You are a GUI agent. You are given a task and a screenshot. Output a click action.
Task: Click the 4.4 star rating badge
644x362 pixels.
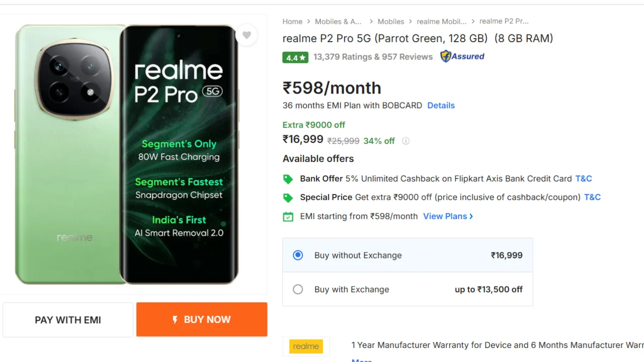pyautogui.click(x=295, y=57)
